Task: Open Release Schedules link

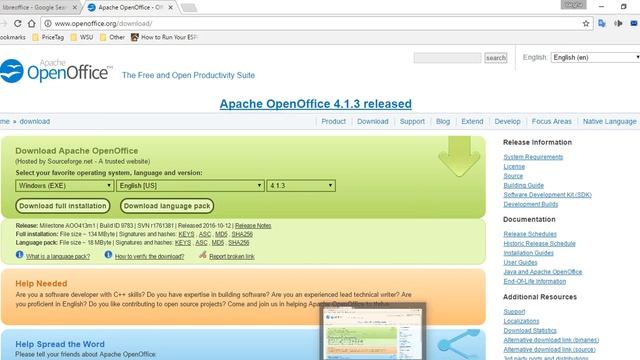Action: point(530,234)
